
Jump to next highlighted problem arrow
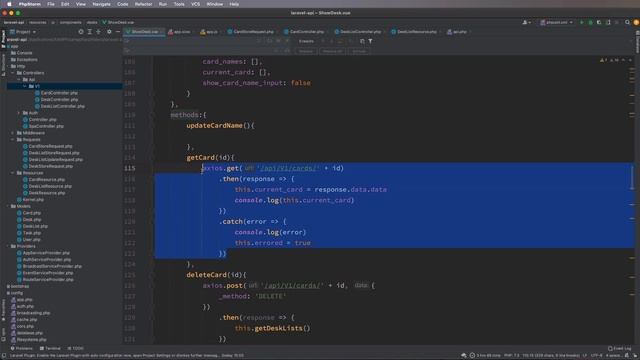click(x=630, y=60)
